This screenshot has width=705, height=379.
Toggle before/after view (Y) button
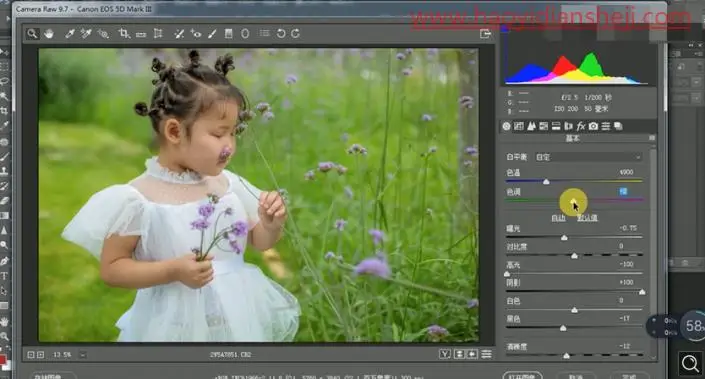[x=445, y=354]
